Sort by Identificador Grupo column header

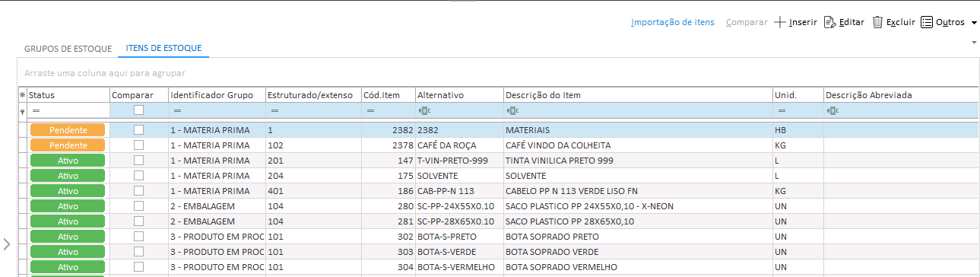[x=217, y=95]
